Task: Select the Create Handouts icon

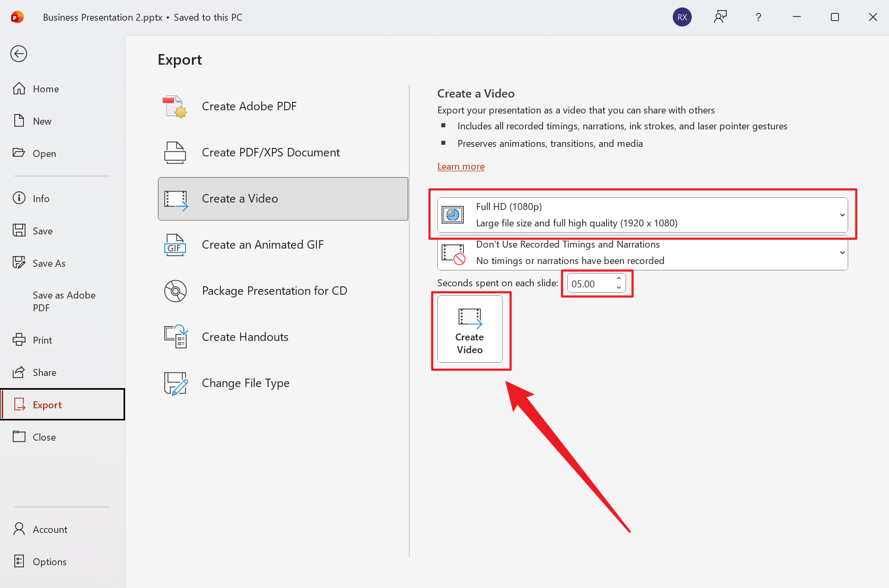Action: [x=175, y=337]
